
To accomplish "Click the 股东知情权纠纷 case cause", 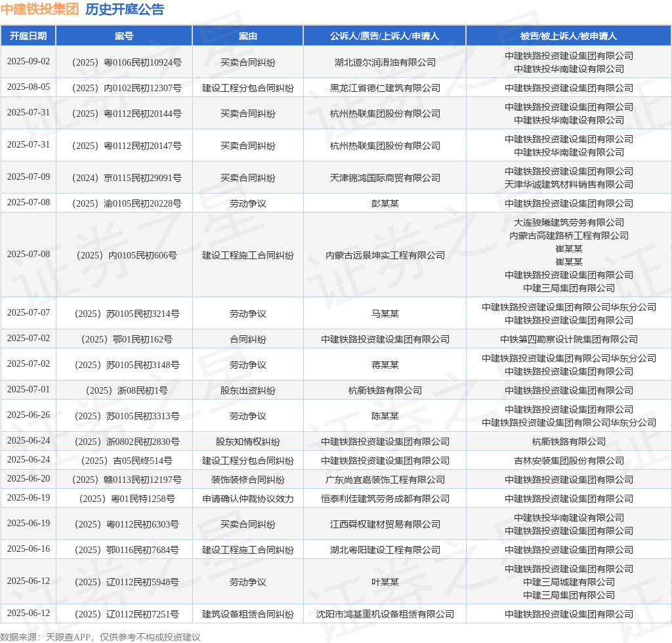I will tap(247, 442).
